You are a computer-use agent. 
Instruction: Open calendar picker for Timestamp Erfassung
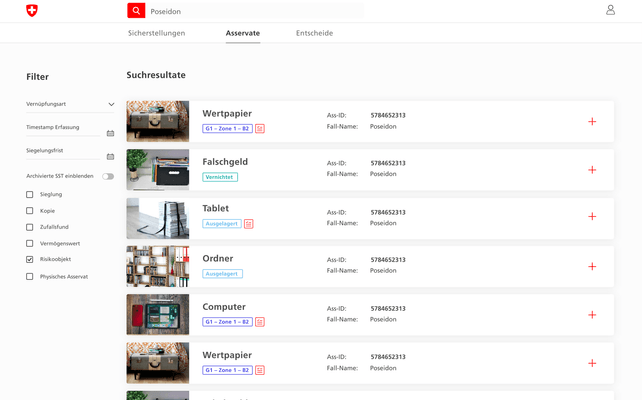110,133
